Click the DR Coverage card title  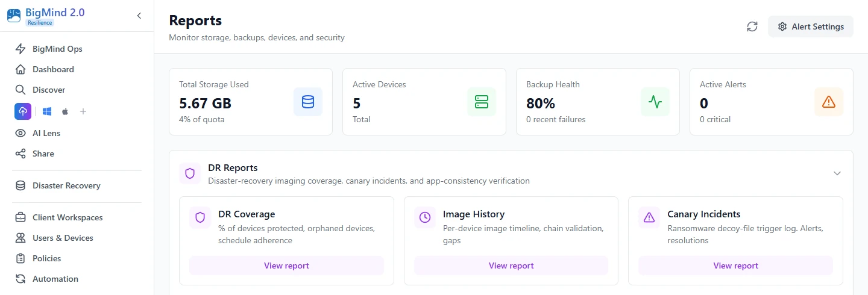[x=247, y=214]
